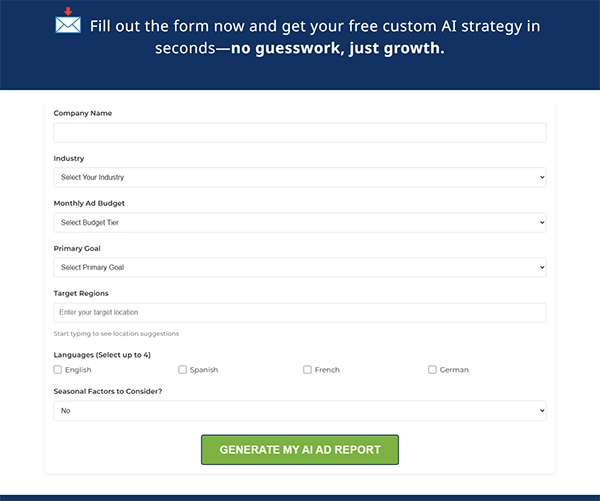Click the Company Name text field

[300, 132]
